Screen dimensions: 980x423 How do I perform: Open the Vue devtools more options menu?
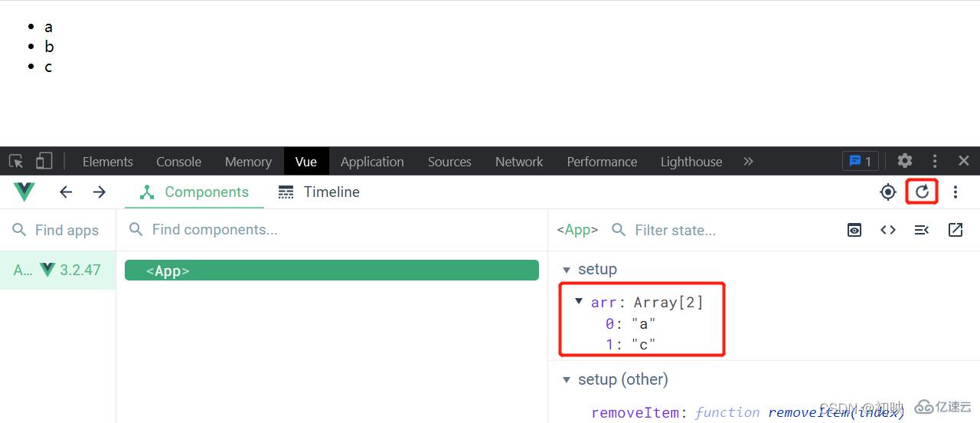coord(955,192)
